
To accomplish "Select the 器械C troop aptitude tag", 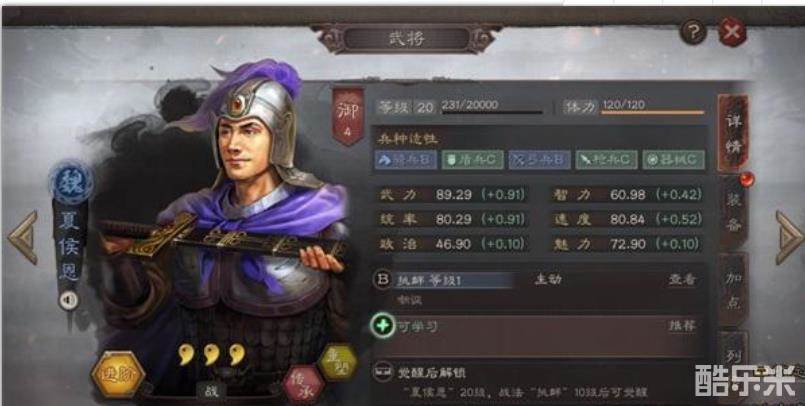I will point(674,160).
